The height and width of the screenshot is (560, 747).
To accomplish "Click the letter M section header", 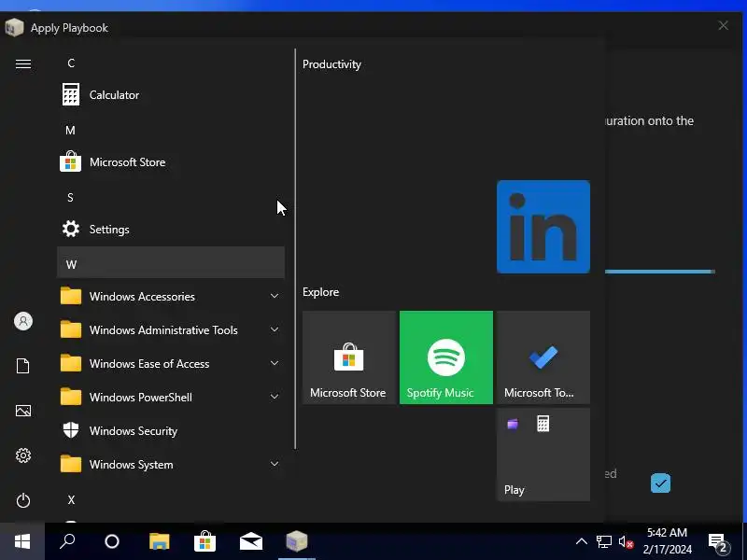I will click(70, 130).
